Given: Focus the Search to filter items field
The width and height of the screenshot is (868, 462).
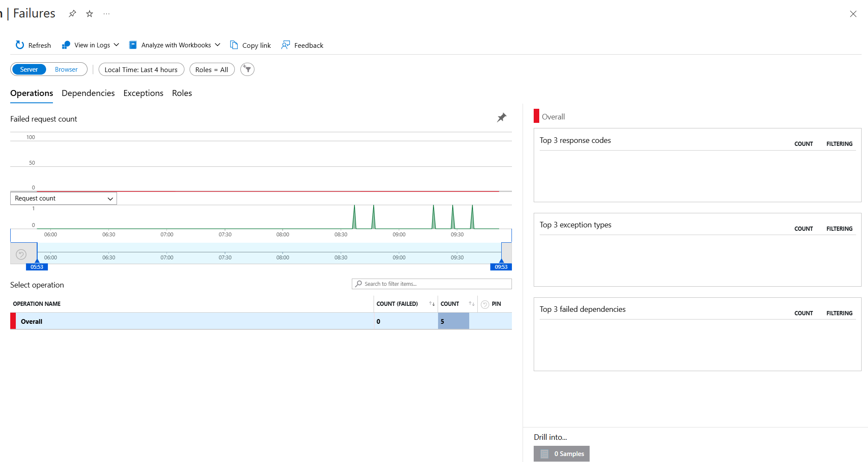Looking at the screenshot, I should click(432, 284).
